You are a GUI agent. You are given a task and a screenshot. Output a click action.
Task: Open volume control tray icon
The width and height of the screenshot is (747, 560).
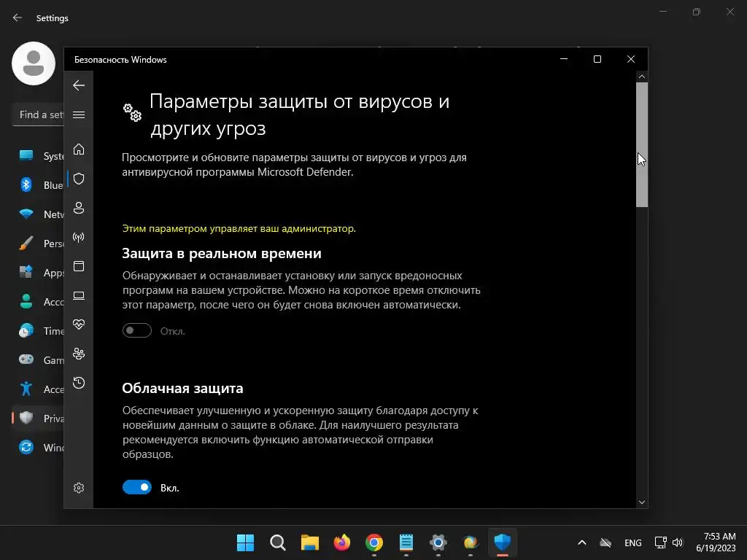tap(678, 542)
